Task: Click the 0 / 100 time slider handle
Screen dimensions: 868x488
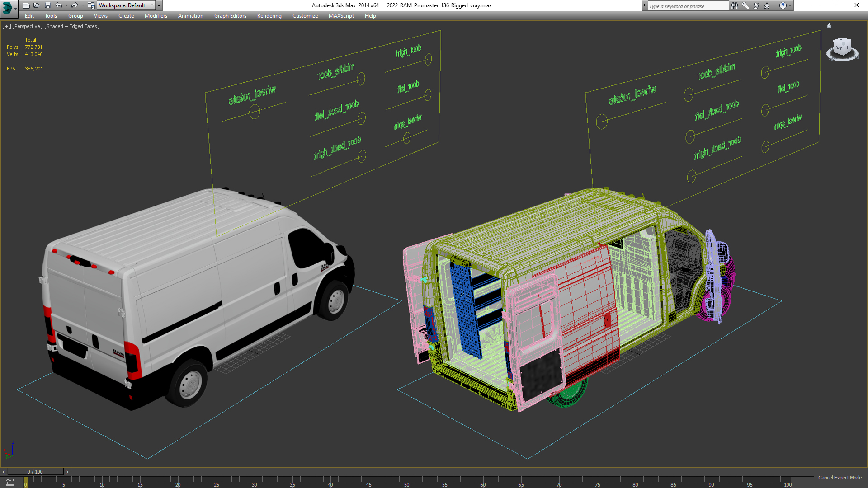Action: pos(35,472)
